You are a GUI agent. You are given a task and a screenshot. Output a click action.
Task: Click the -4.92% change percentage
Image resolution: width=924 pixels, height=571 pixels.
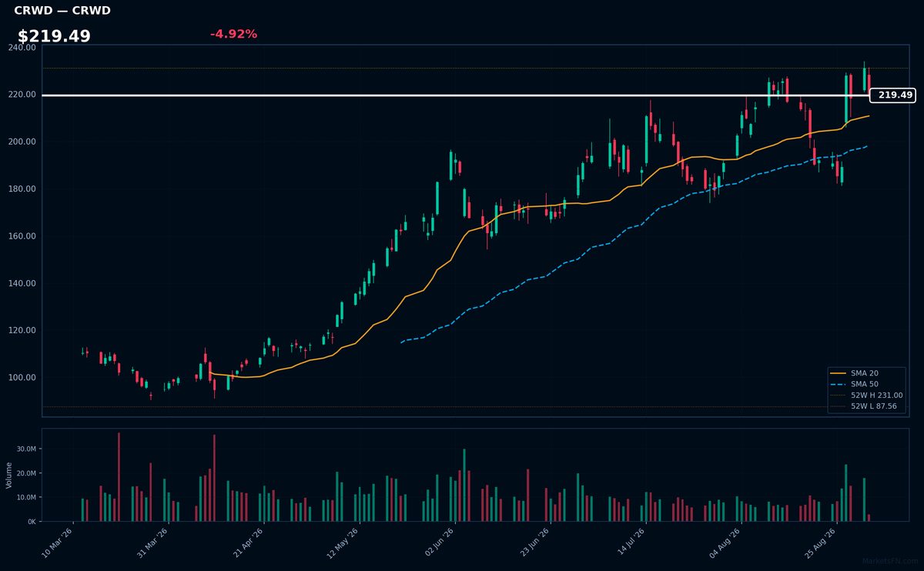[x=233, y=34]
